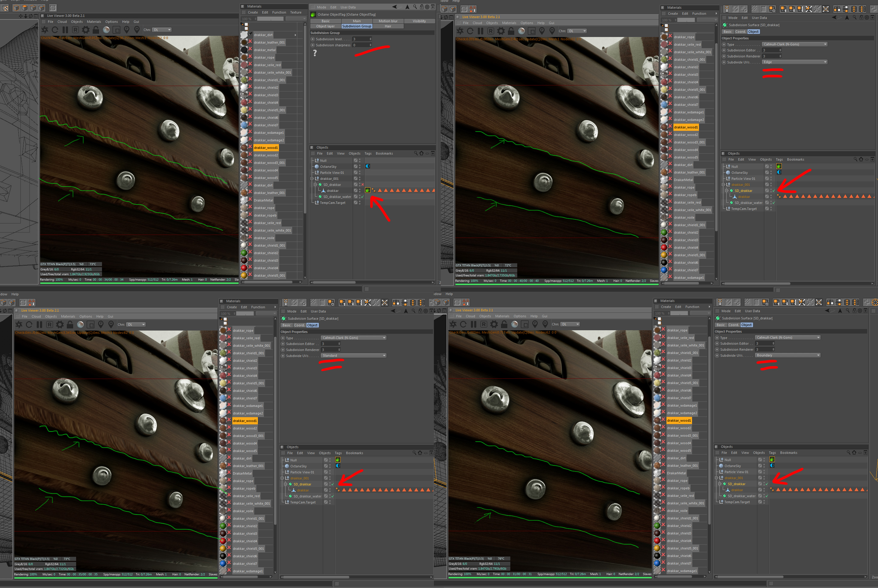Click Live Viewer padlock icon in Standard UVs screenshot
878x588 pixels.
coord(70,325)
